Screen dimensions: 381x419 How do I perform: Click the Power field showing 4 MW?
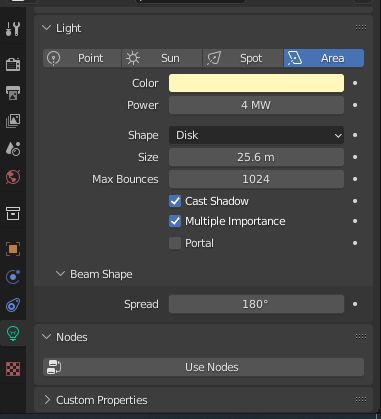[256, 105]
